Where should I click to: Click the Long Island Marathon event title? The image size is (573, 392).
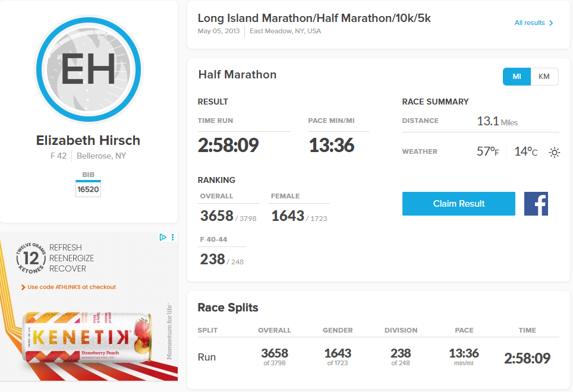tap(314, 18)
